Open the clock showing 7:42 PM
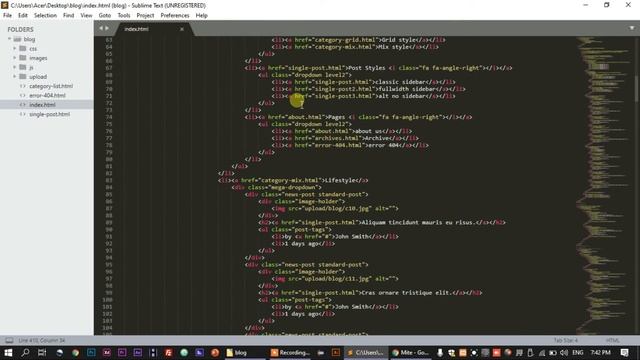 point(600,352)
